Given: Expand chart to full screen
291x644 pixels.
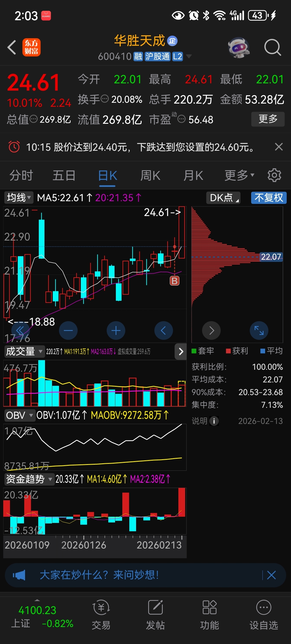Looking at the screenshot, I should pos(259,330).
